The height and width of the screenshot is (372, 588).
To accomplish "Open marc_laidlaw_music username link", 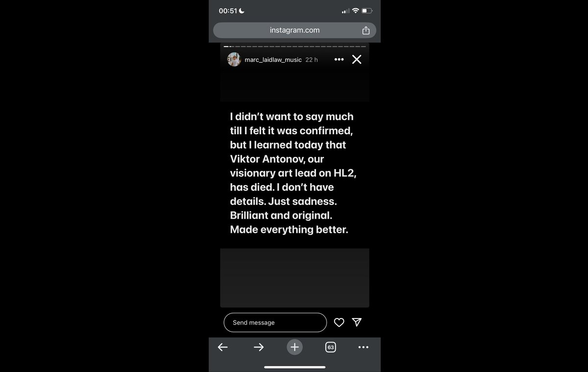I will [273, 60].
